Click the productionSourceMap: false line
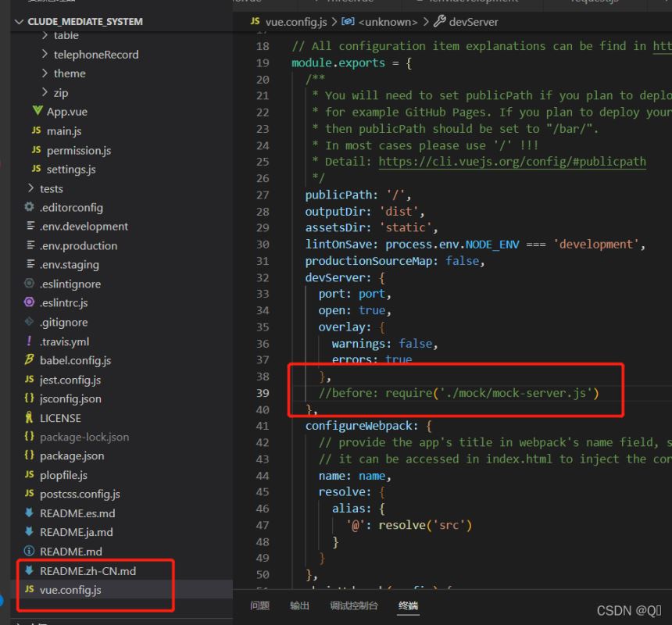This screenshot has width=672, height=625. pyautogui.click(x=395, y=261)
